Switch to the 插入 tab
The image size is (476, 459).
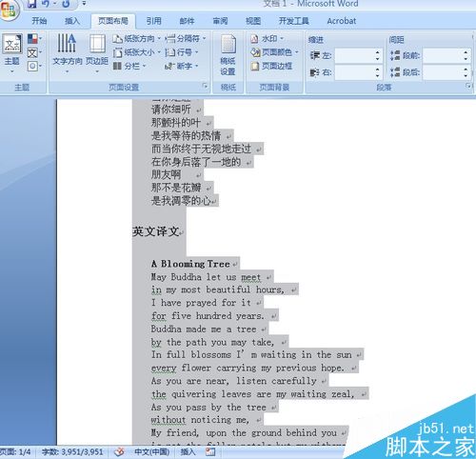[72, 21]
